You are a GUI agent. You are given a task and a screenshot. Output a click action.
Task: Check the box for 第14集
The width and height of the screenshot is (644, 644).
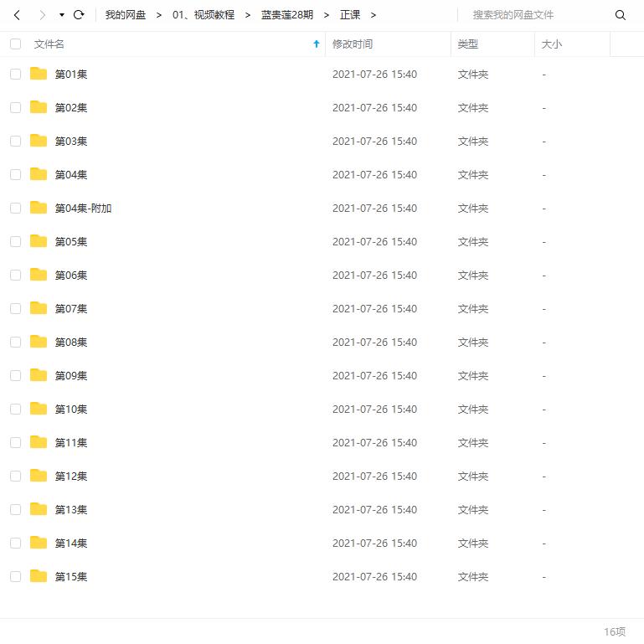(16, 544)
